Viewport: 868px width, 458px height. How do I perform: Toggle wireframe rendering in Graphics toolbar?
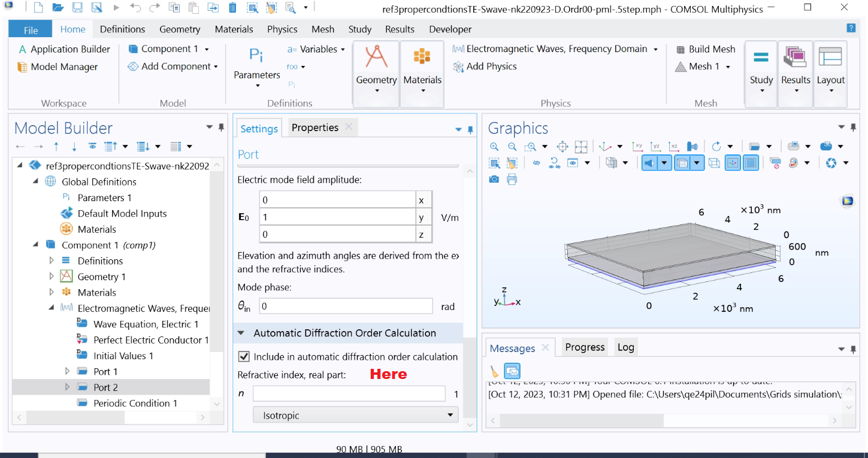click(x=713, y=163)
